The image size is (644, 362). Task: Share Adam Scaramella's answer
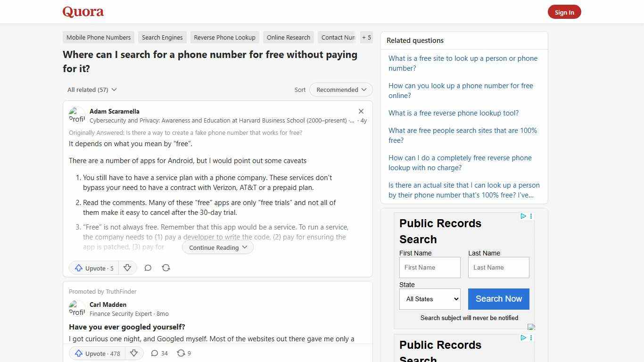tap(166, 268)
